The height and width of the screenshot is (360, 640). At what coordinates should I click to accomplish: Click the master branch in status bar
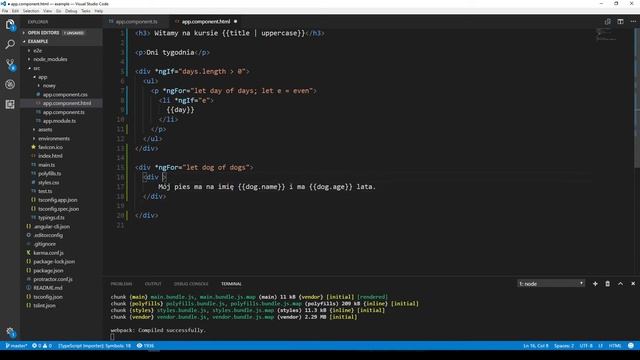16,346
